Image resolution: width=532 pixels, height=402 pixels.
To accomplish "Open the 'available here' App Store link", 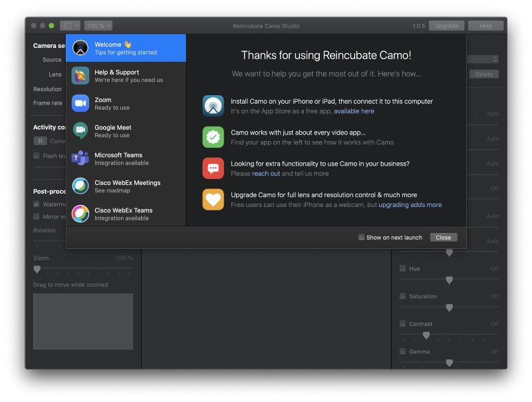I will [x=354, y=111].
